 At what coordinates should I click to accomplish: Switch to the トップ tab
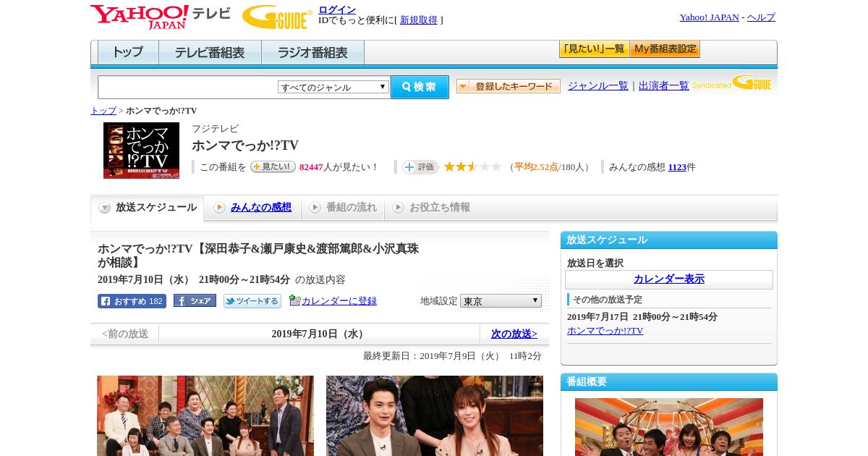[128, 53]
